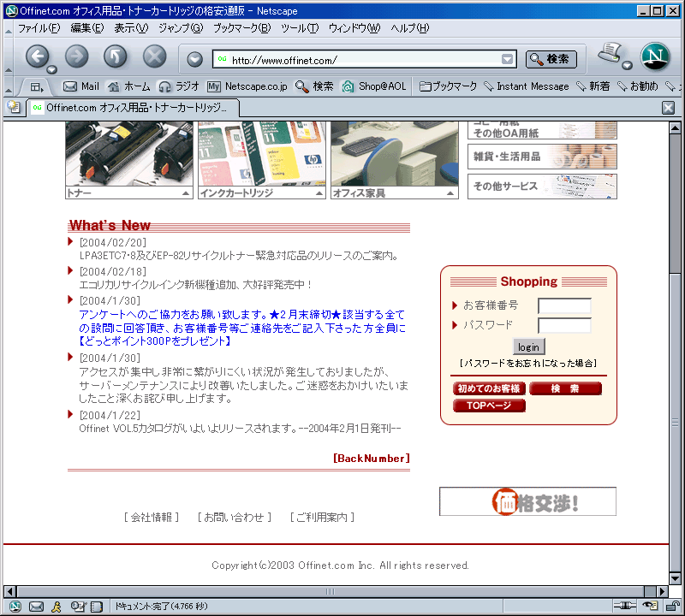685x616 pixels.
Task: Open the My Netscape.co.jp bookmark
Action: 247,86
